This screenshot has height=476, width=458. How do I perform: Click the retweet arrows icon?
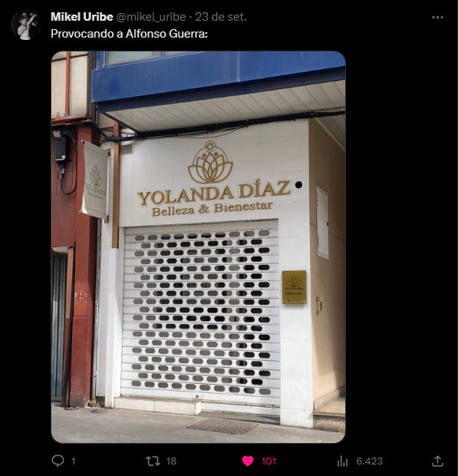click(x=153, y=461)
